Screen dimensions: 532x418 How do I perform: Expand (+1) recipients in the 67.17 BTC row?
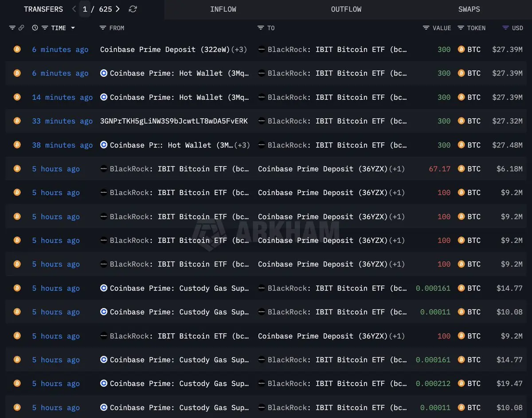tap(397, 169)
